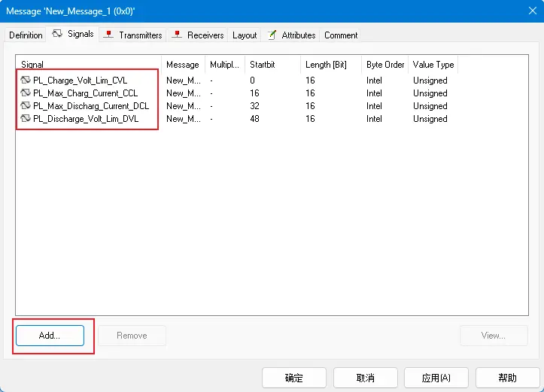Click the PL_Discharge_Volt_Lim_DVL signal icon
Viewport: 544px width, 392px height.
[26, 119]
